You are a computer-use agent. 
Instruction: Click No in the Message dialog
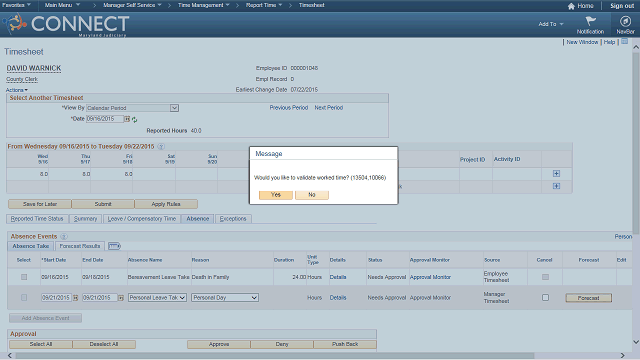point(312,195)
